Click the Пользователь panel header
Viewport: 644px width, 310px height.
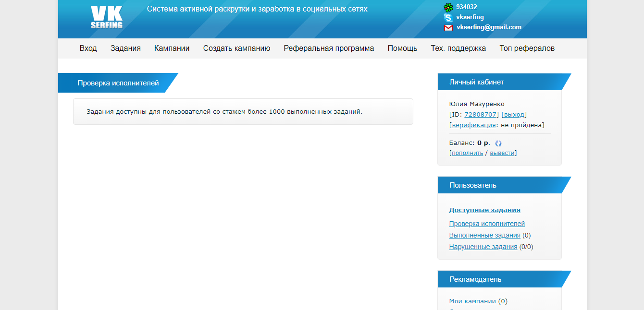pyautogui.click(x=504, y=185)
